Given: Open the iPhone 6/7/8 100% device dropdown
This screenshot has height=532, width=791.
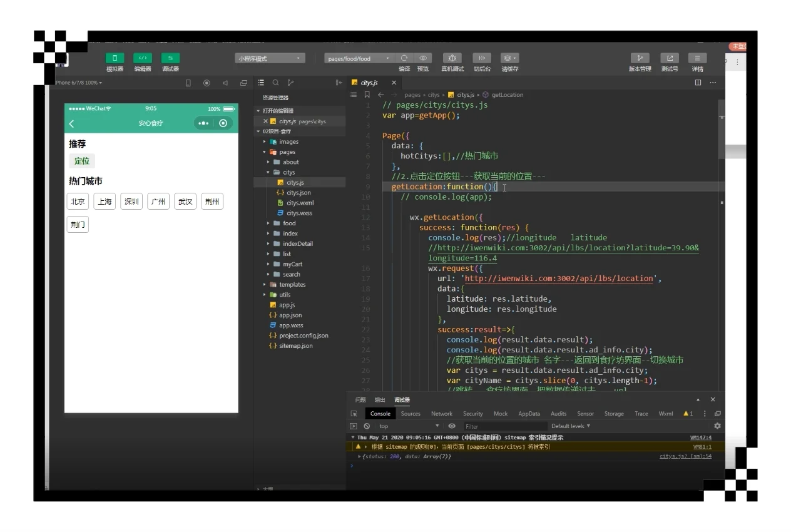Looking at the screenshot, I should pos(79,83).
